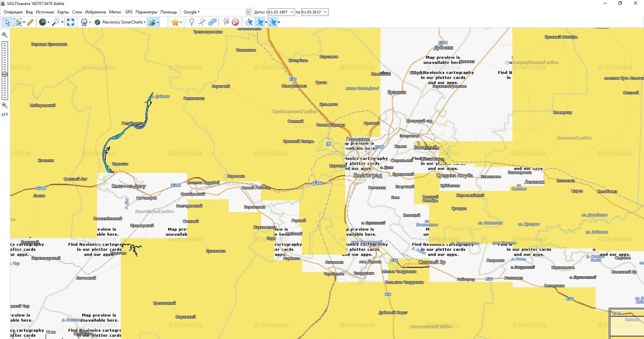The height and width of the screenshot is (339, 644).
Task: Toggle full screen map view
Action: [71, 22]
